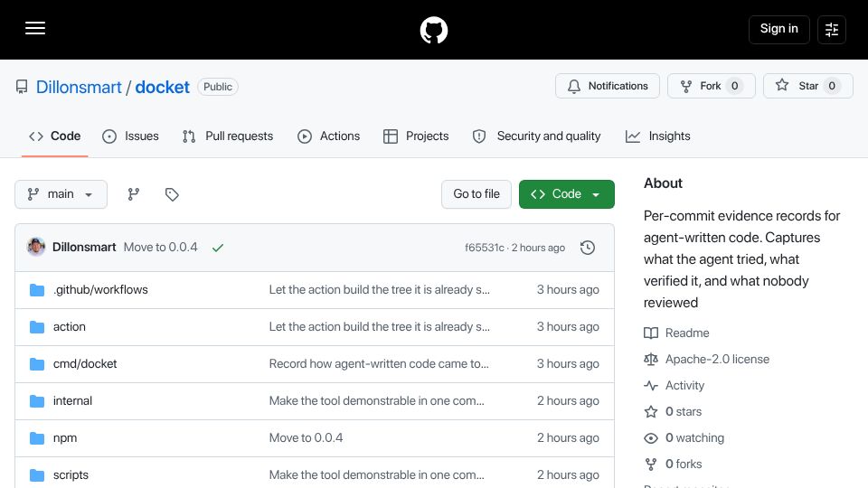Go to GitHub homepage via Octocat logo
This screenshot has width=868, height=488.
434,30
